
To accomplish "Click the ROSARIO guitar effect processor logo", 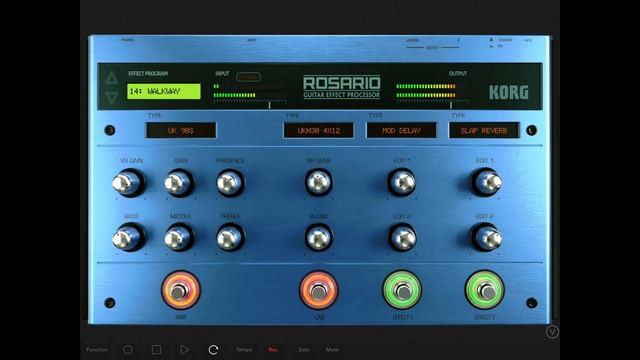I will (342, 87).
